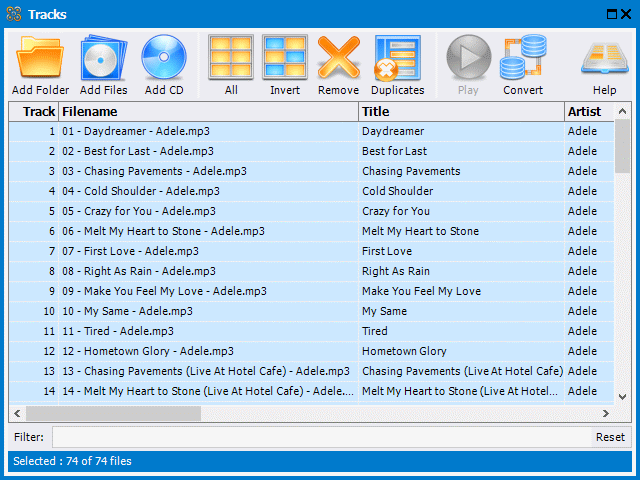This screenshot has height=480, width=640.
Task: Sort by the Artist column header
Action: (x=589, y=111)
